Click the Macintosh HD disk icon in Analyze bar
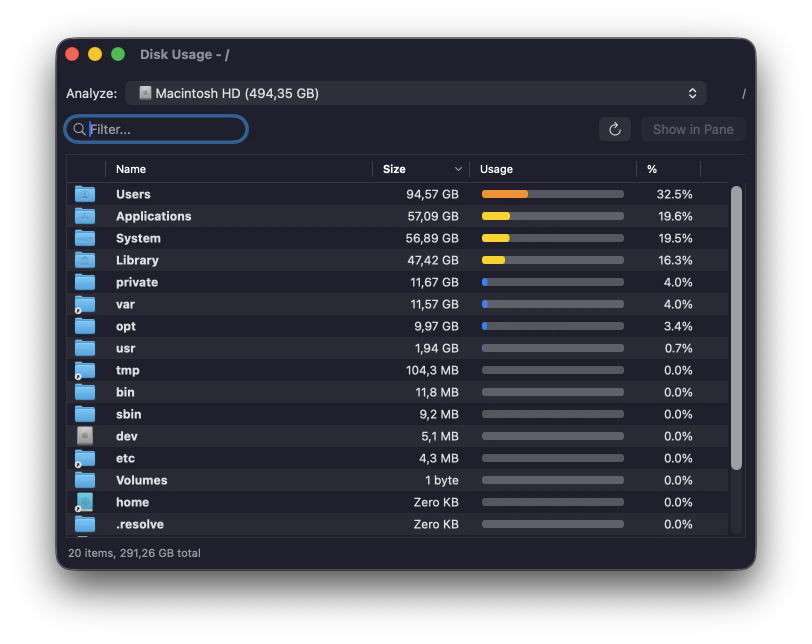Screen dimensions: 812x644 point(145,93)
